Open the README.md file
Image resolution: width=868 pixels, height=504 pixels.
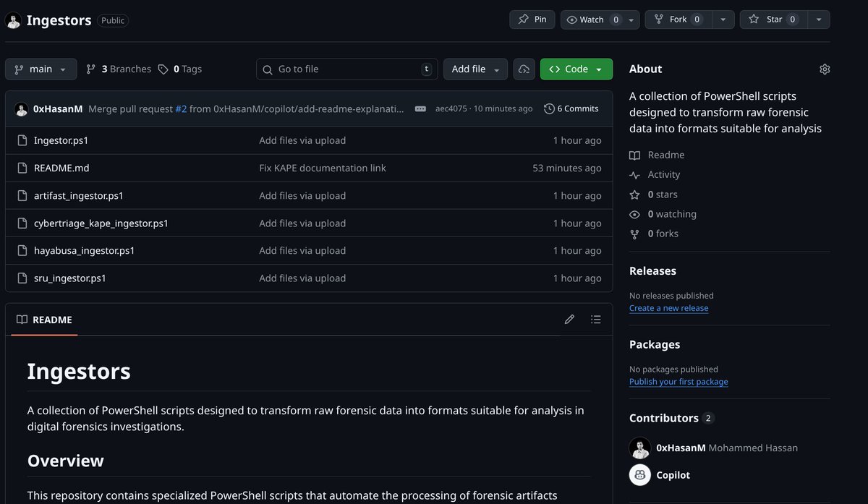(x=61, y=168)
